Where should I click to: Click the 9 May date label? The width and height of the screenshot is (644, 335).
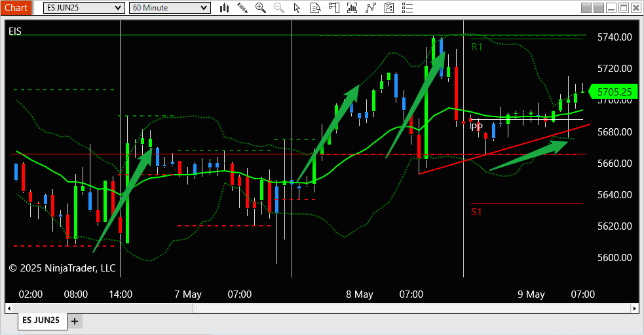coord(531,294)
